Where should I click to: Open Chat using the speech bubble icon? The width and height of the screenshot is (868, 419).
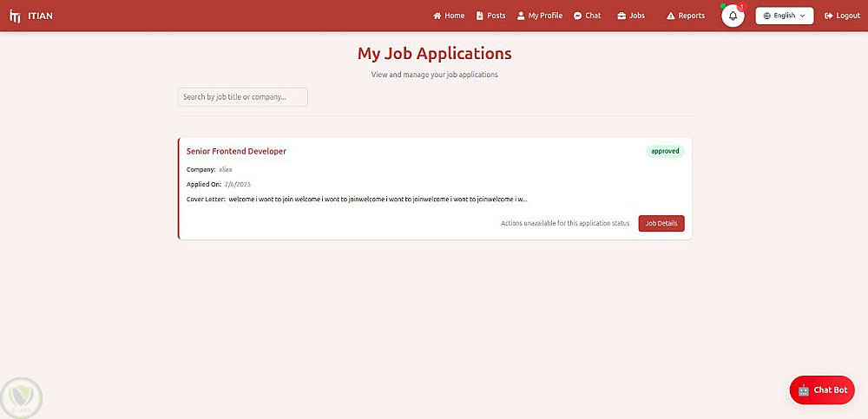click(x=578, y=16)
